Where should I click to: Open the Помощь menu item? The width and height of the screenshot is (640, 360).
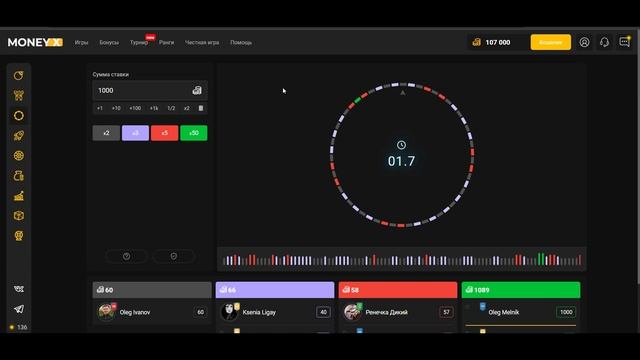point(241,42)
